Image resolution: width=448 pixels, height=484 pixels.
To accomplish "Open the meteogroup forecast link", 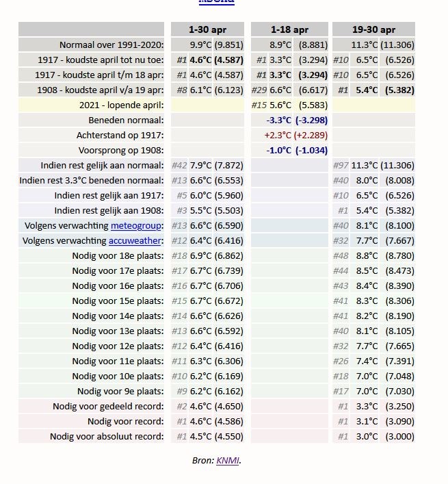I will (x=135, y=226).
